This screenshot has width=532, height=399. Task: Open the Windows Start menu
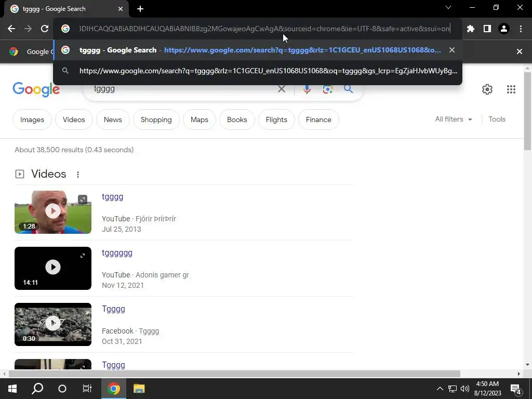[x=12, y=389]
